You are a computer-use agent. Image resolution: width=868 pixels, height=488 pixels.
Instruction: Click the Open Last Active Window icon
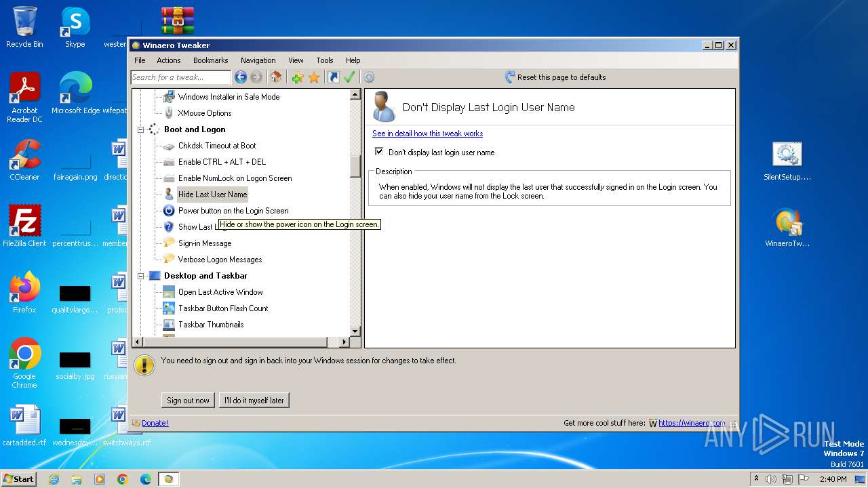point(169,292)
